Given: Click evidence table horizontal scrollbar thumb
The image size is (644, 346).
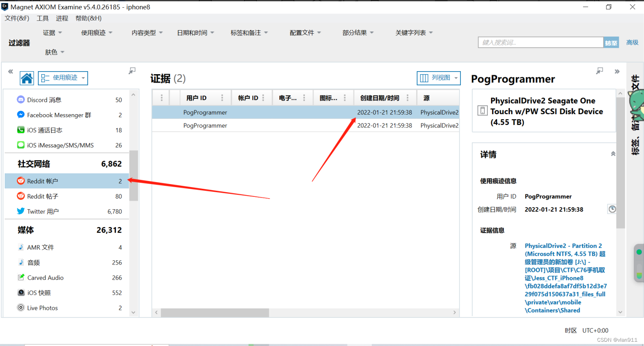Looking at the screenshot, I should point(215,312).
